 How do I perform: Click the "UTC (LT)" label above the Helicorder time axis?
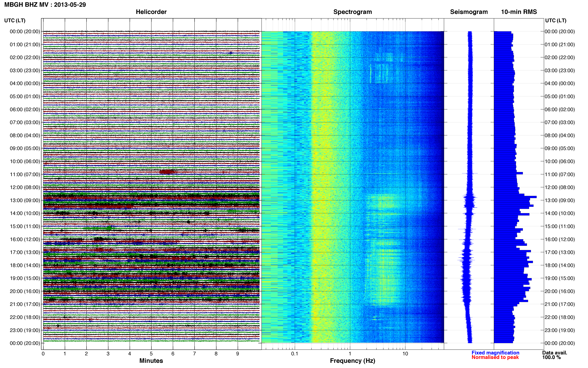click(15, 20)
